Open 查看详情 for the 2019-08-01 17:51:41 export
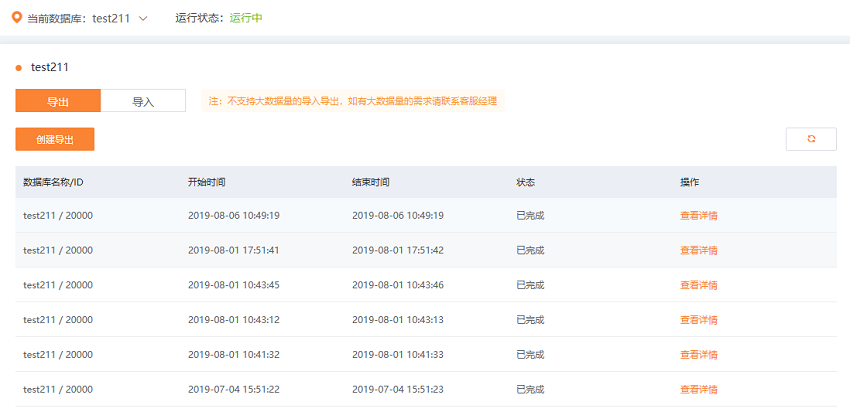Screen dimensions: 850x412 click(x=699, y=250)
